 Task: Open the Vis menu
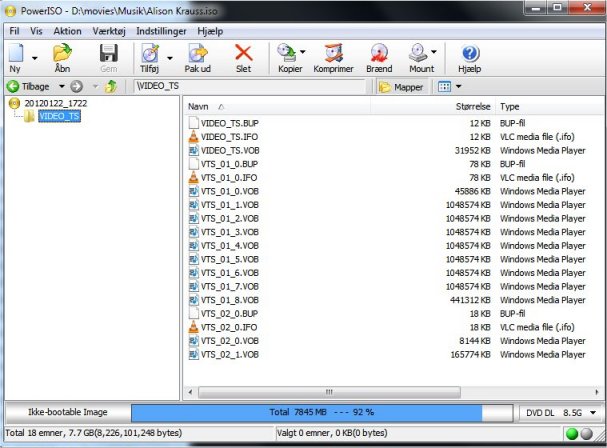point(36,31)
